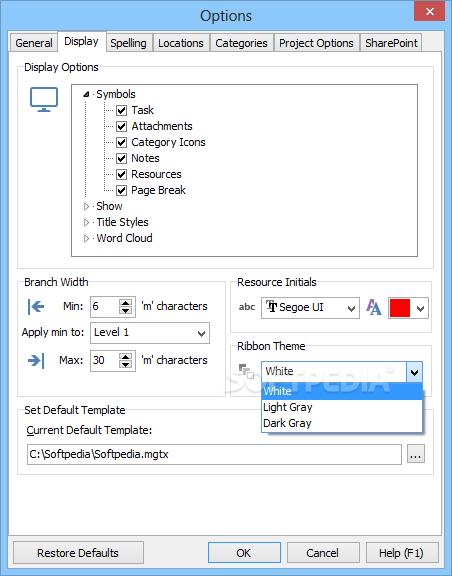Open the Categories tab

click(241, 43)
